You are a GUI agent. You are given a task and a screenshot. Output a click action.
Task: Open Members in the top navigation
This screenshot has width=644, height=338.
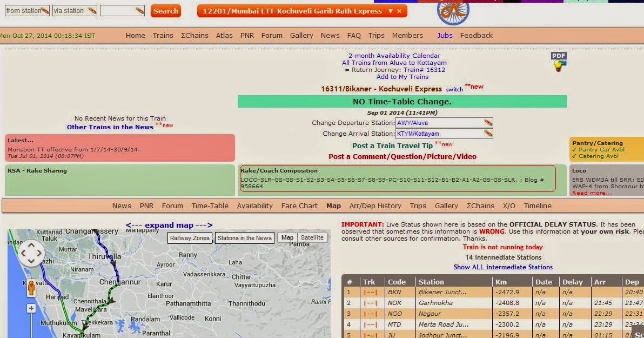point(407,35)
